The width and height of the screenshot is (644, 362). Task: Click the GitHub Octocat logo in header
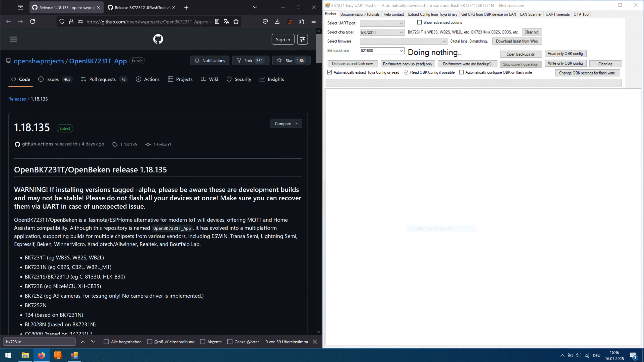click(x=158, y=39)
